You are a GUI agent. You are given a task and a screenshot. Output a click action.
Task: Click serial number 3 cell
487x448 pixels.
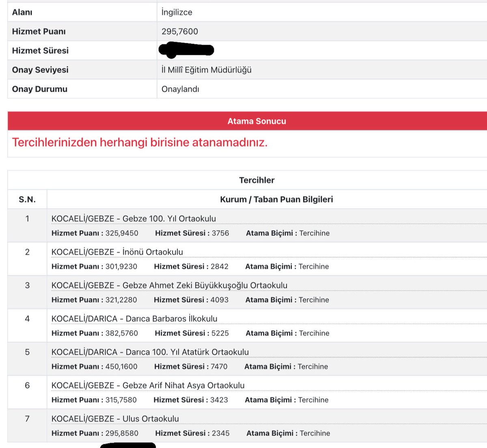pos(27,292)
